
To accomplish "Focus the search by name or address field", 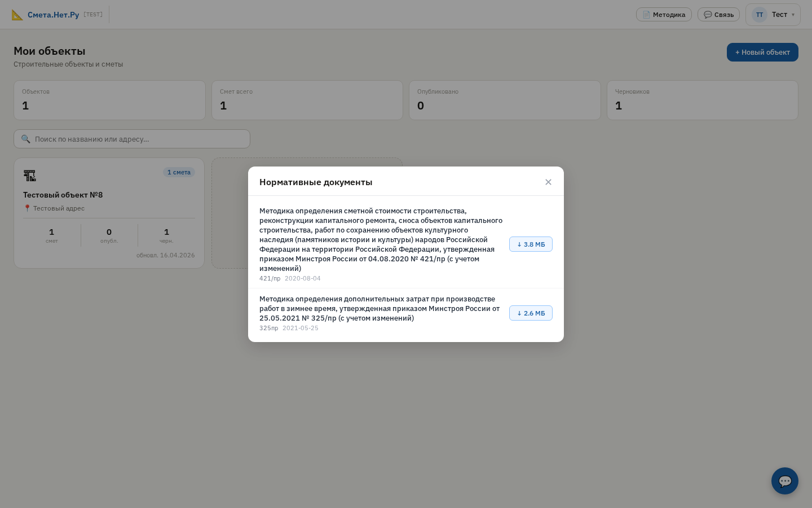I will tap(132, 139).
